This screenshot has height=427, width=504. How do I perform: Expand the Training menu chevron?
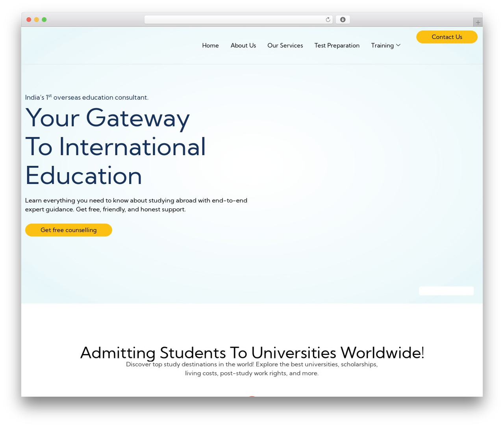click(x=398, y=45)
